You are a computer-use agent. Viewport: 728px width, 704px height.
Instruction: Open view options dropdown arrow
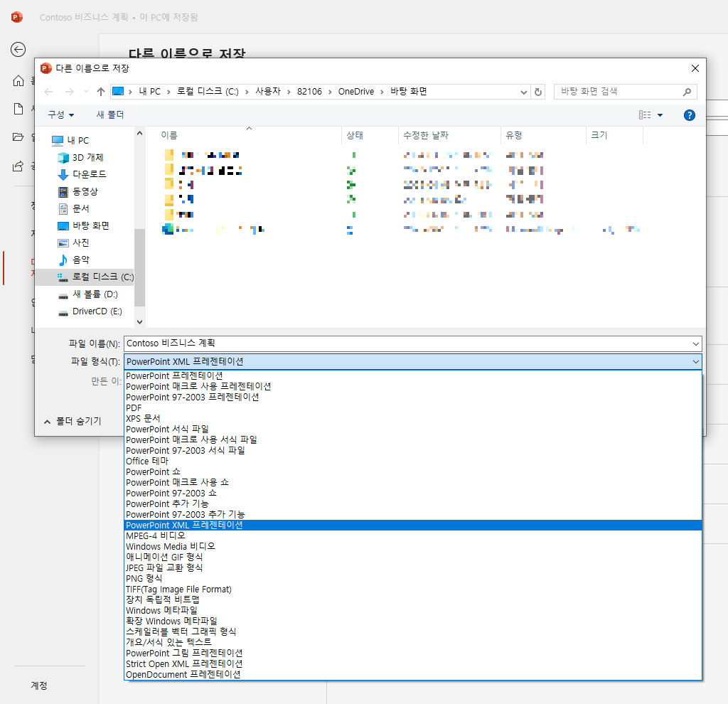point(660,115)
